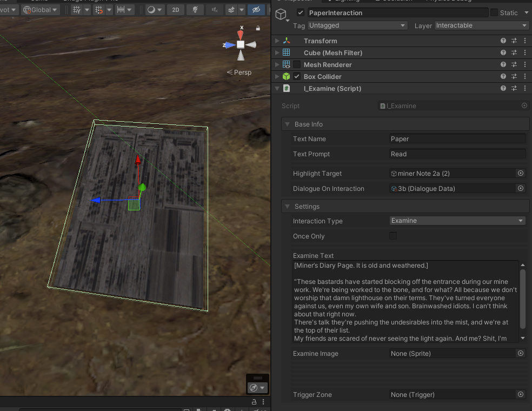
Task: Open the snap increment ruler settings
Action: (121, 10)
